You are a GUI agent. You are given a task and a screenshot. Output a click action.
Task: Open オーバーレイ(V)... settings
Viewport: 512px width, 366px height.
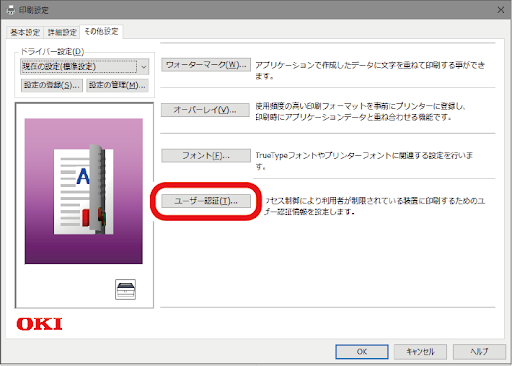click(x=205, y=110)
